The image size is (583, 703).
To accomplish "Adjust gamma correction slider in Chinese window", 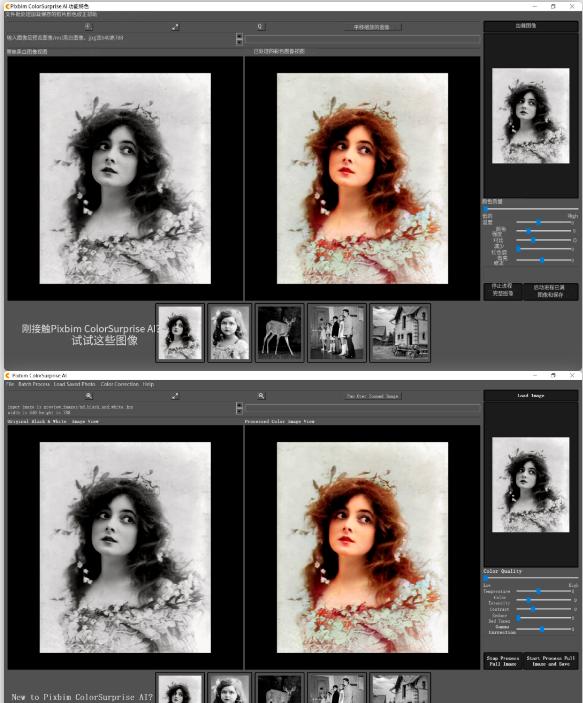I will [544, 260].
